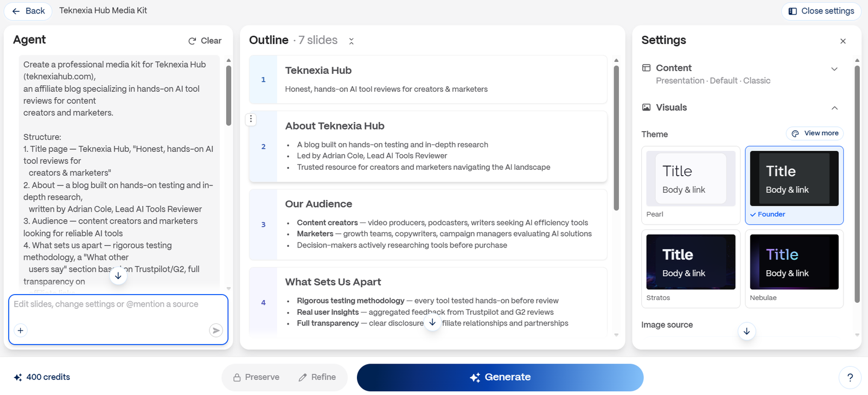Collapse the Visuals settings section
868x395 pixels.
[834, 108]
